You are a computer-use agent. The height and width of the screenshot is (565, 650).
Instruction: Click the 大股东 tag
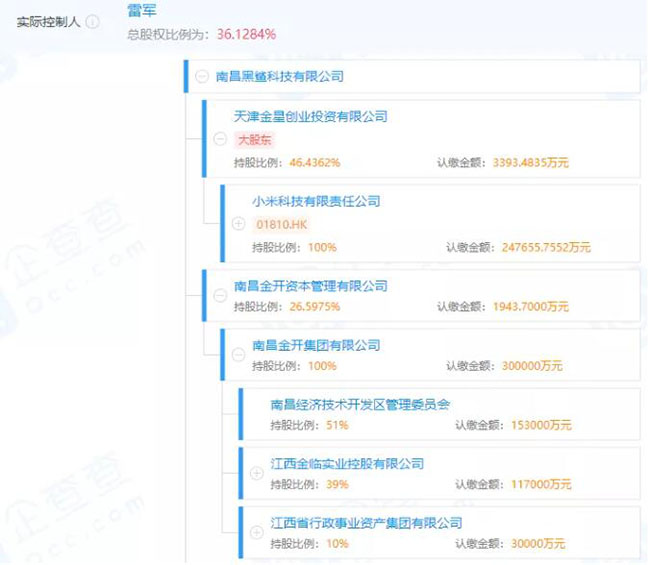click(x=255, y=140)
